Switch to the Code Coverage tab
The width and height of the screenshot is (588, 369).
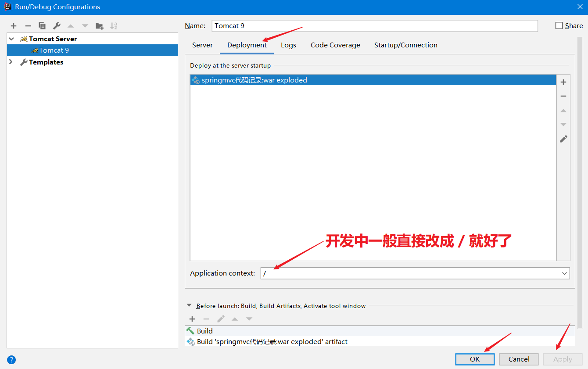pyautogui.click(x=335, y=45)
